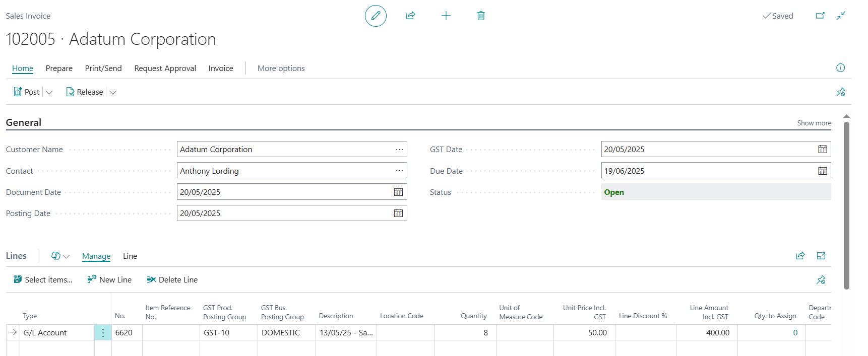
Task: Look up Customer Name with the ellipsis button
Action: 399,149
